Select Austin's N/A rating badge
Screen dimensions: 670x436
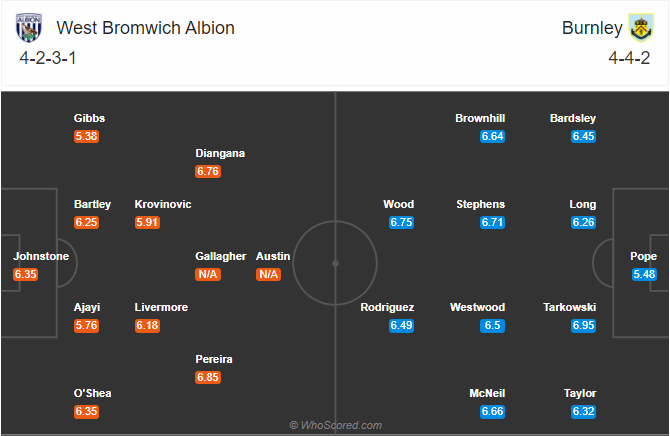point(268,274)
